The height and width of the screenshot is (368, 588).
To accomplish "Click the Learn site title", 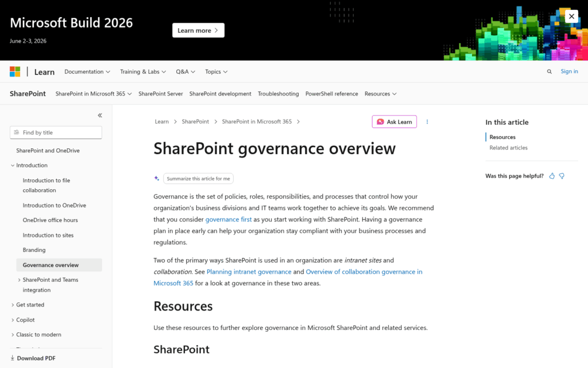I will [x=44, y=72].
